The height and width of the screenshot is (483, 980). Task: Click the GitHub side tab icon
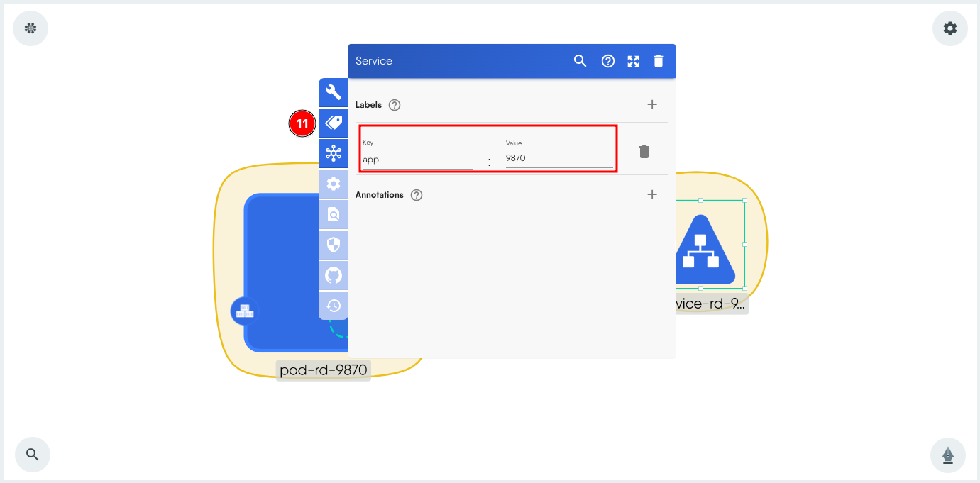pyautogui.click(x=334, y=275)
